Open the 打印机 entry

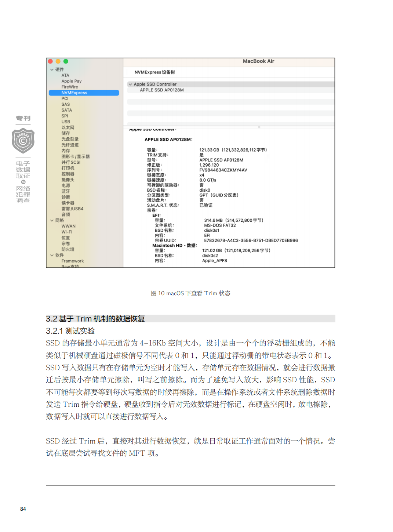tap(68, 168)
